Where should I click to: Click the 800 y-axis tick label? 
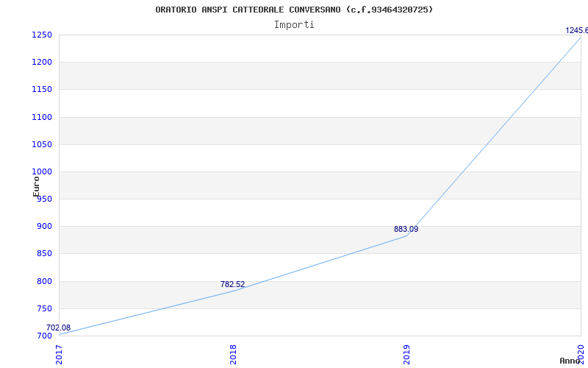[x=44, y=281]
